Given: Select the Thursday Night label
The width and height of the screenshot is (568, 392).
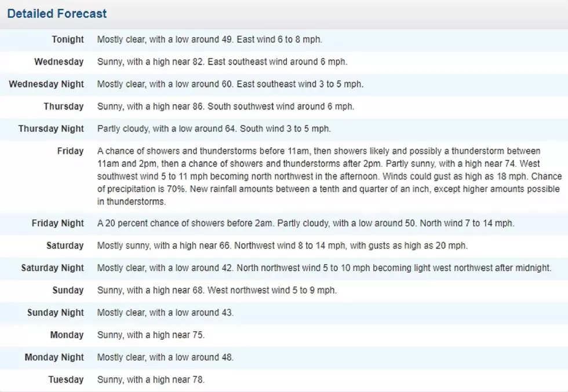Looking at the screenshot, I should point(51,129).
